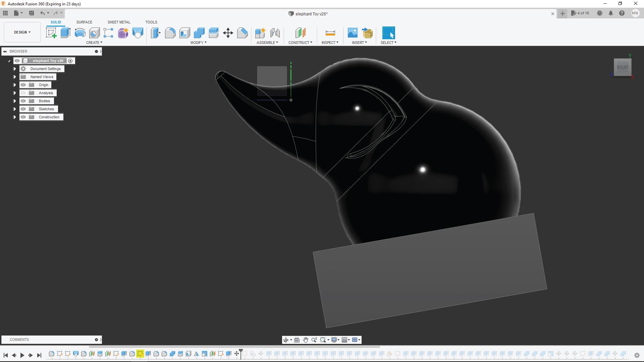Jump to timeline beginning
644x362 pixels.
click(x=6, y=355)
